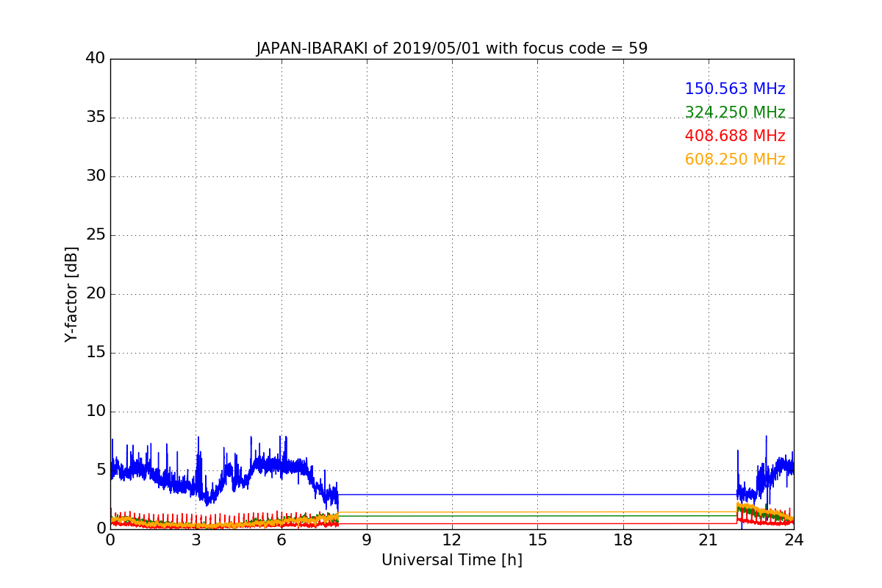882x588 pixels.
Task: Click the Y-factor [dB] axis label
Action: point(71,294)
